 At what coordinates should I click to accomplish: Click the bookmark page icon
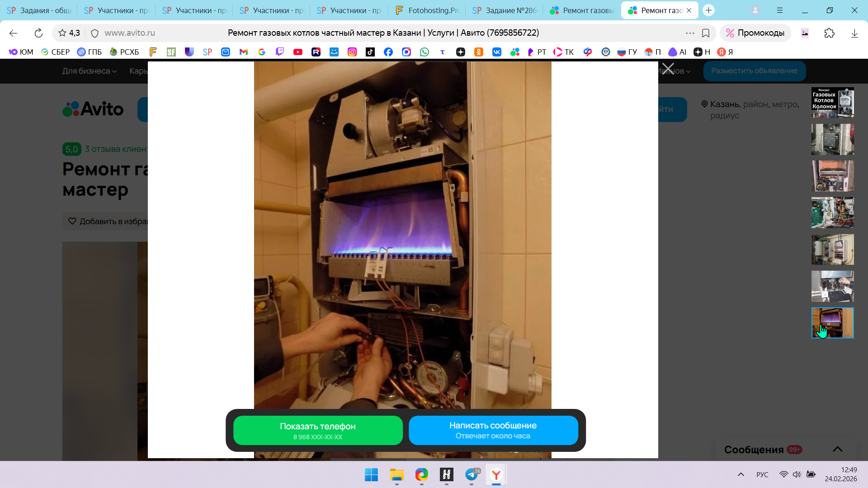pyautogui.click(x=705, y=33)
